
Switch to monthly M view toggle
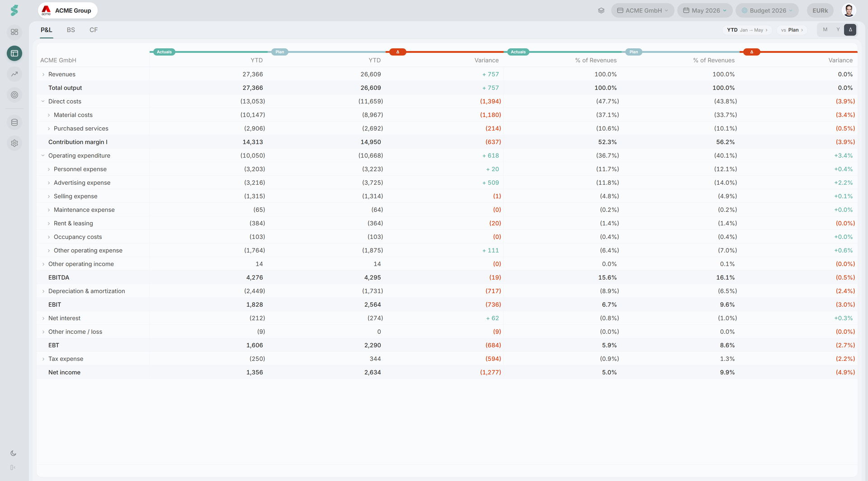tap(825, 30)
